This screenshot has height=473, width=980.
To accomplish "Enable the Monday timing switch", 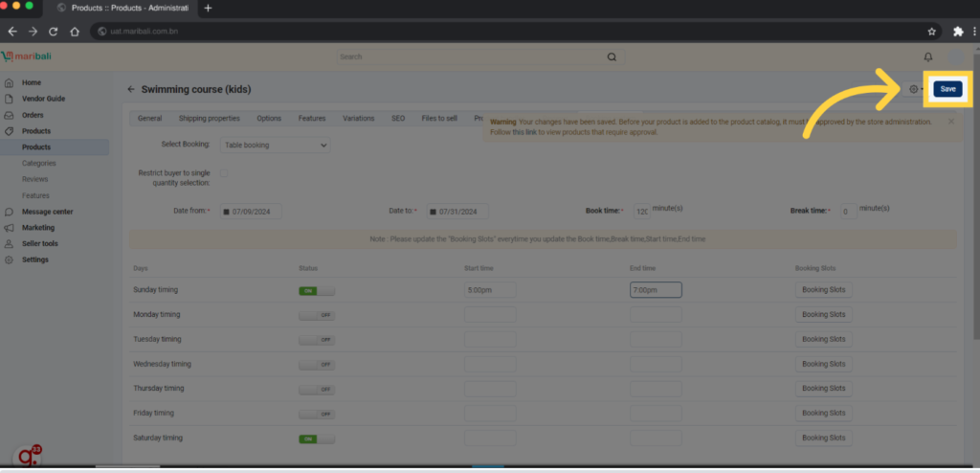I will pyautogui.click(x=317, y=315).
